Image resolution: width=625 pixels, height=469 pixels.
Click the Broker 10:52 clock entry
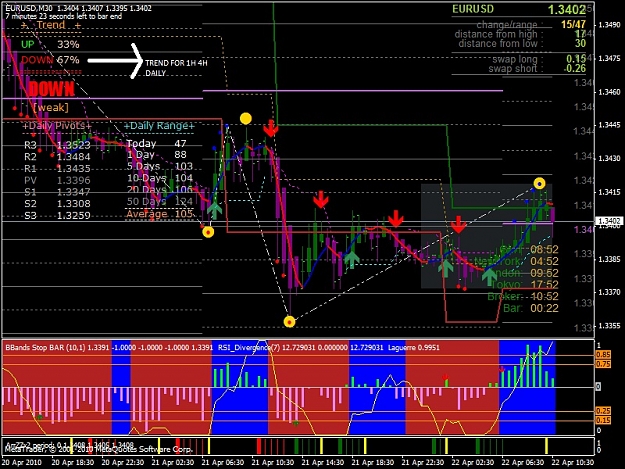[523, 296]
